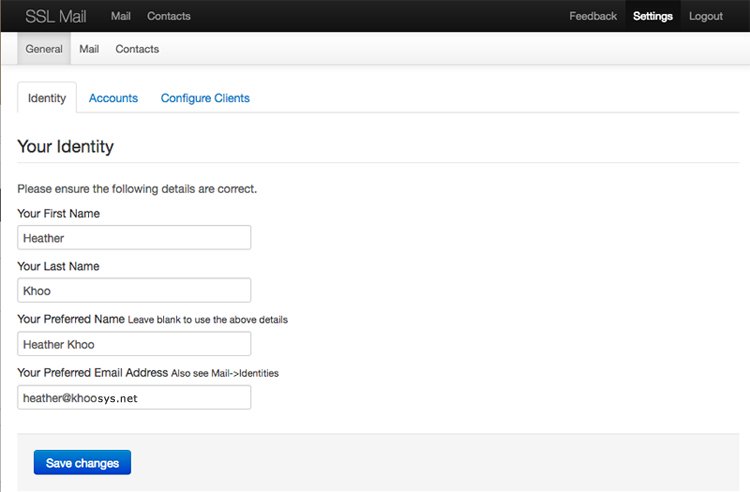Click the SSL Mail brand logo
Screen dimensions: 750x492
56,16
